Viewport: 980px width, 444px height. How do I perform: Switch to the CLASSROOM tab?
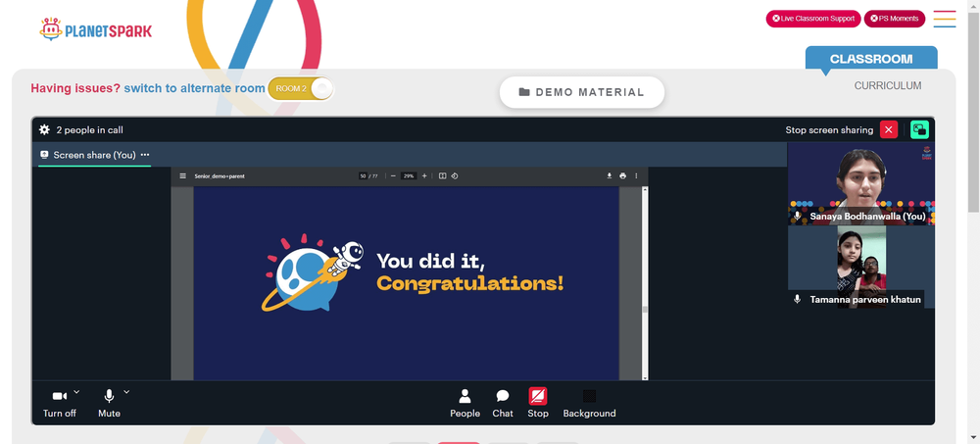click(871, 59)
